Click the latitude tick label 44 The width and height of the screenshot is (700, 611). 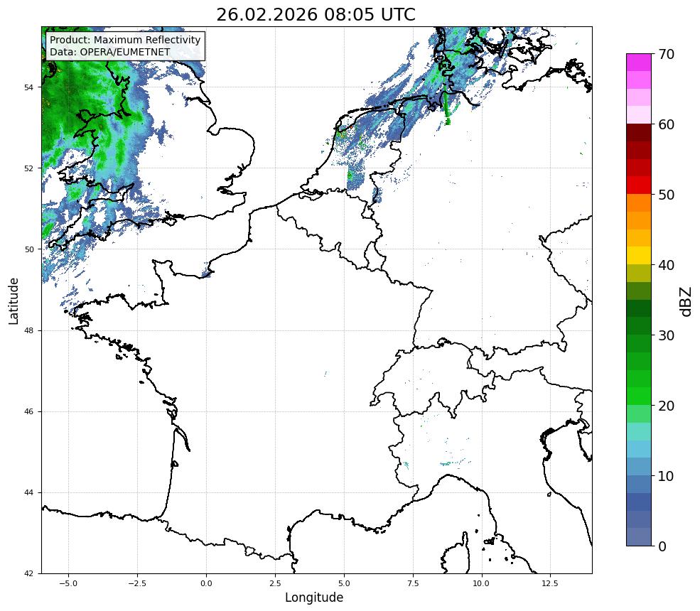(28, 493)
